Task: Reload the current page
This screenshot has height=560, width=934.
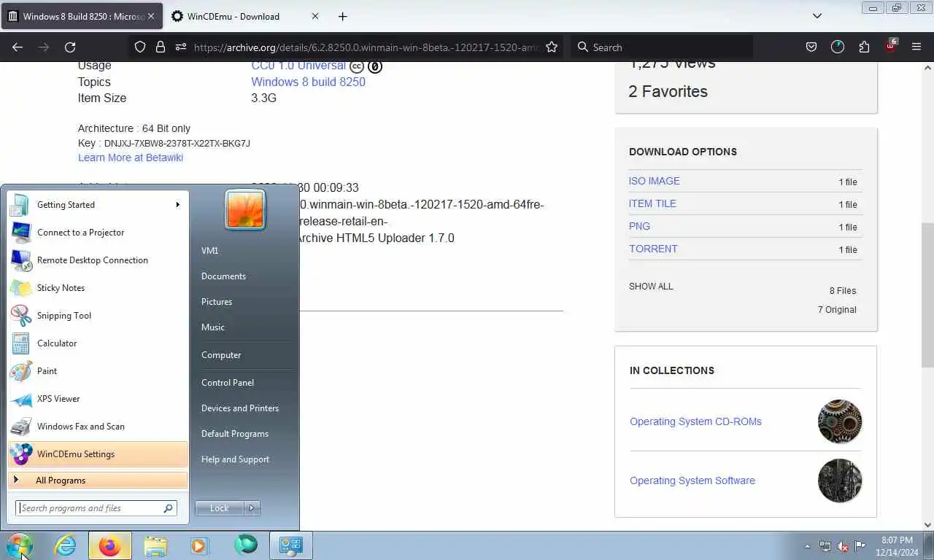Action: 70,47
